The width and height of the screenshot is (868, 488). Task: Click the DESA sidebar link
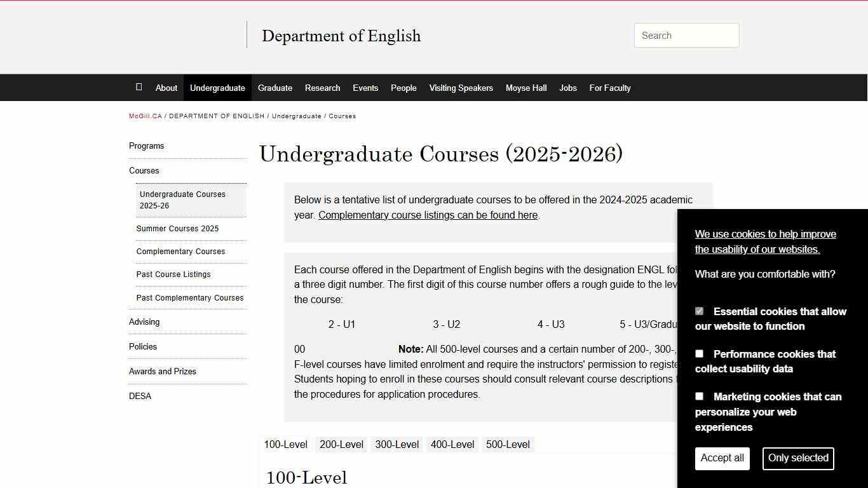(140, 396)
